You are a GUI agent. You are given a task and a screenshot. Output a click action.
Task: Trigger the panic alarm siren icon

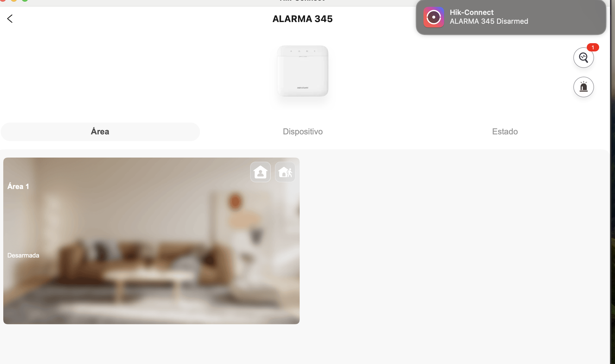[x=583, y=87]
